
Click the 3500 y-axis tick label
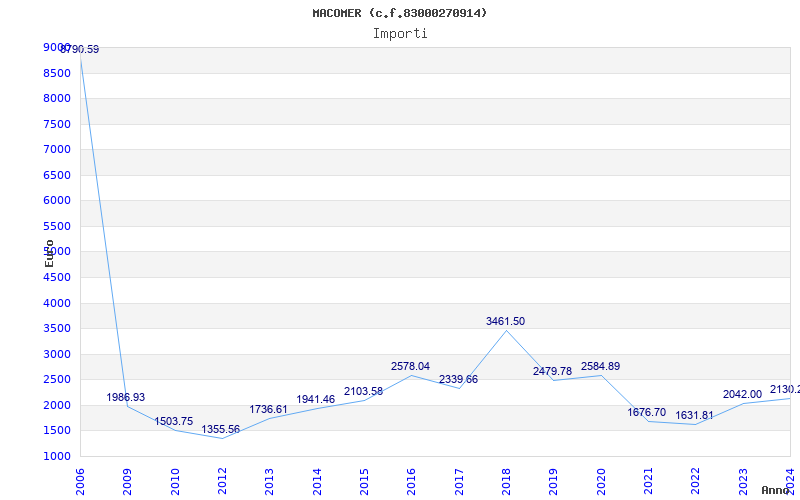pyautogui.click(x=57, y=329)
